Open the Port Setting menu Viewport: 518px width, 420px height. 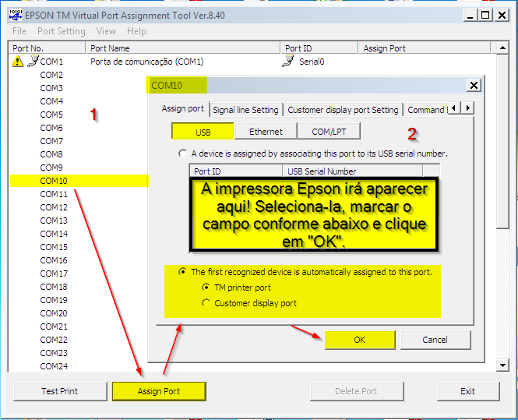[x=61, y=31]
